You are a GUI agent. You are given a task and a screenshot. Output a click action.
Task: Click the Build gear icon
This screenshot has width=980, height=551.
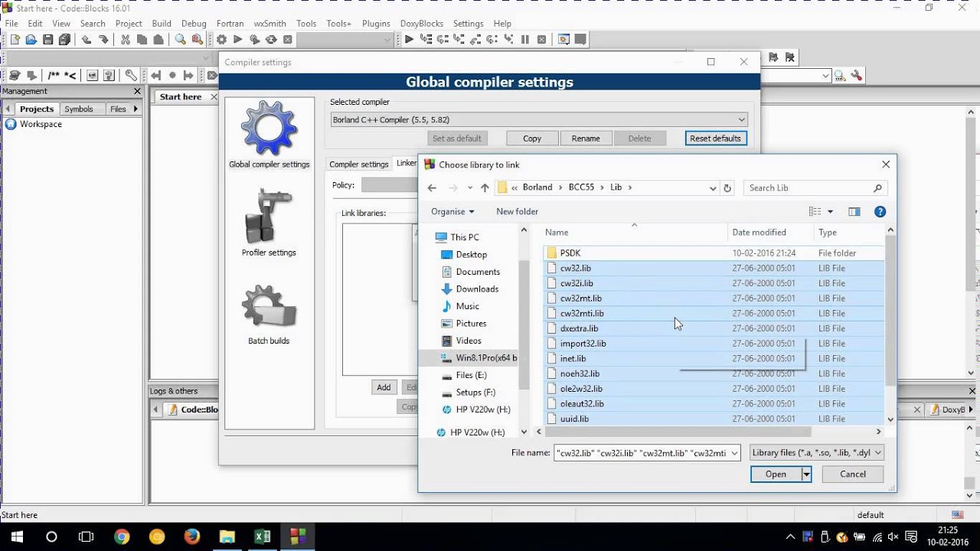click(x=221, y=40)
